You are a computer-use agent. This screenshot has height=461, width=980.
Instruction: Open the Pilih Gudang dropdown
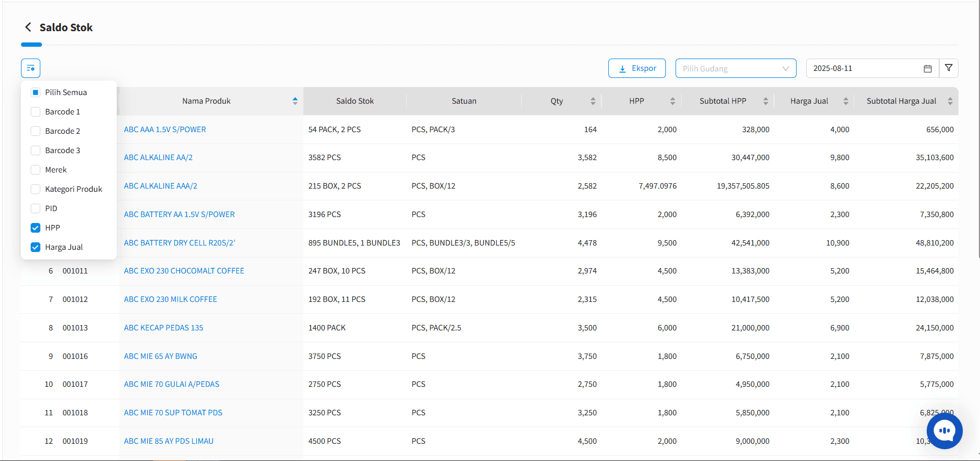[736, 68]
